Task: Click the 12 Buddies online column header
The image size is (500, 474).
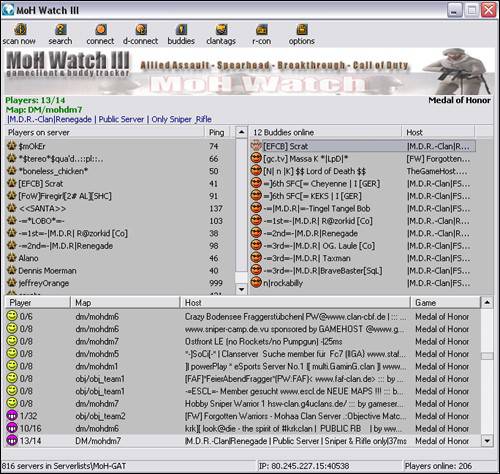Action: [326, 132]
